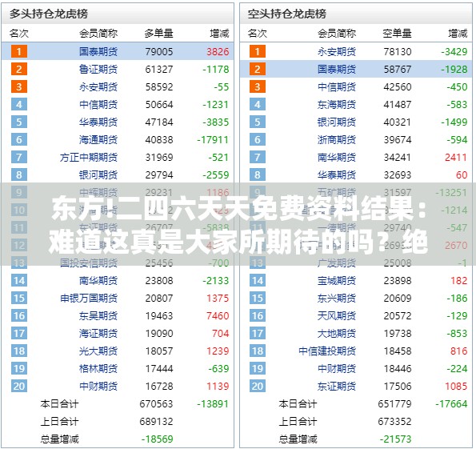Select 银河期货 in the 空头 table
Screen dimensions: 476x449
pyautogui.click(x=336, y=122)
